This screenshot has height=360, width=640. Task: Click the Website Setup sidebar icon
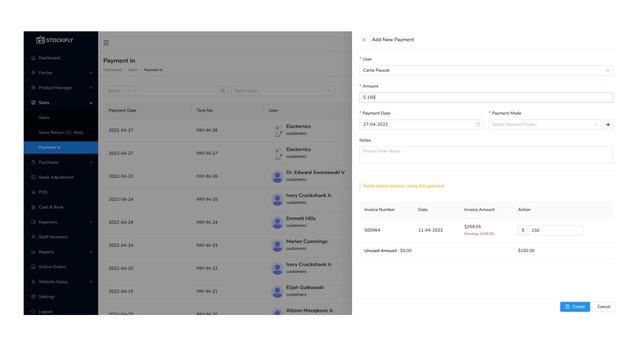[33, 282]
